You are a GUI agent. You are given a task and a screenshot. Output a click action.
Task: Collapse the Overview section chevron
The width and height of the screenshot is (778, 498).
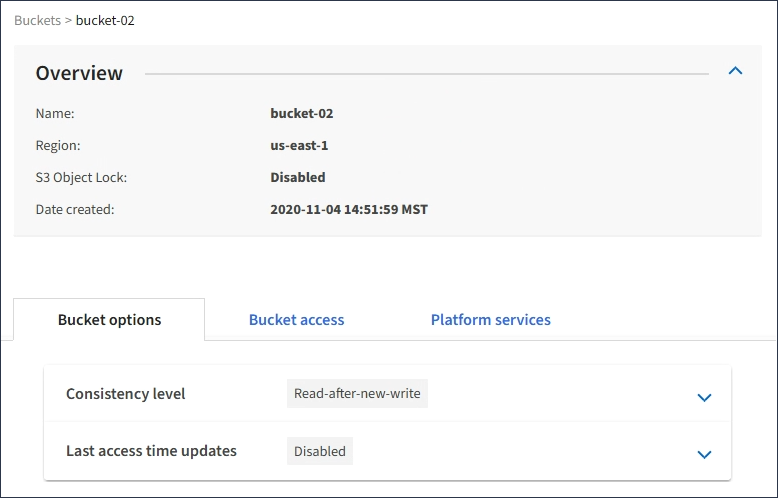(x=735, y=71)
